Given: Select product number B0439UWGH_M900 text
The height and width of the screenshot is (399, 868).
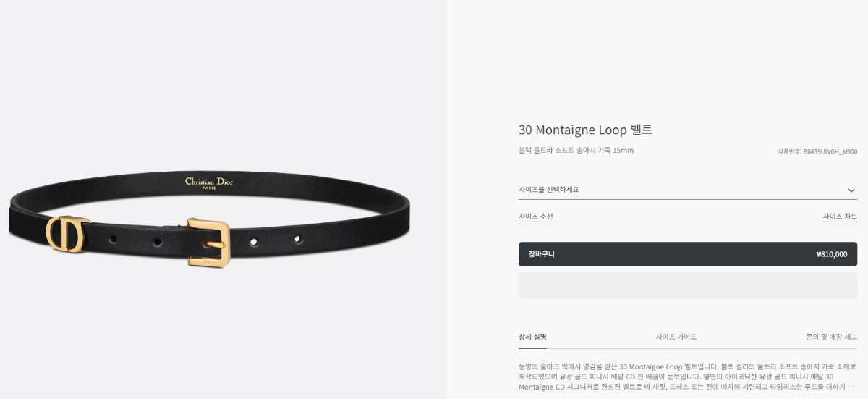Looking at the screenshot, I should point(817,151).
